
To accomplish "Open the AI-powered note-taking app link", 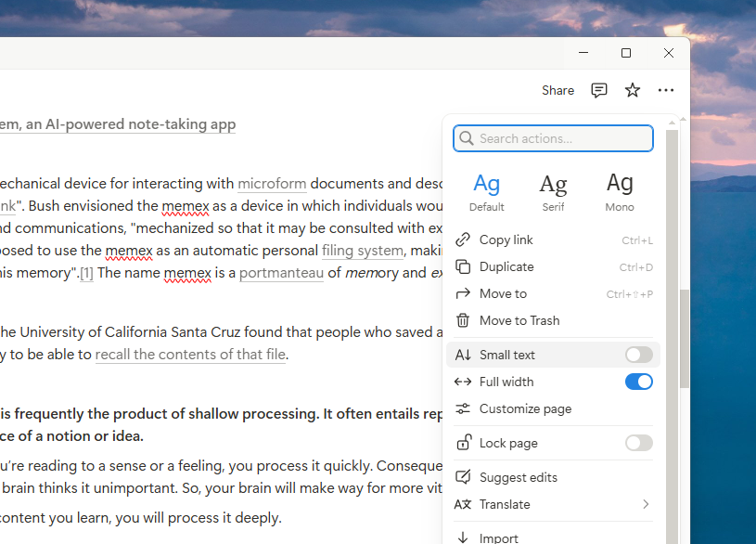I will click(118, 124).
